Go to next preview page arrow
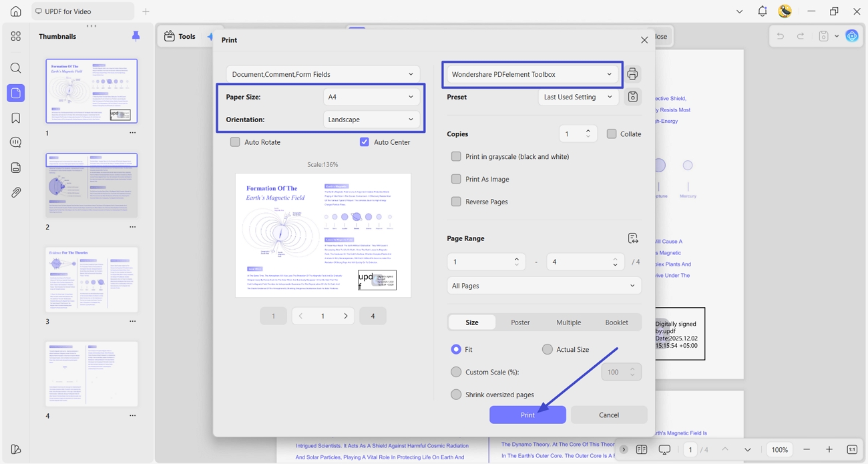868x464 pixels. click(345, 316)
